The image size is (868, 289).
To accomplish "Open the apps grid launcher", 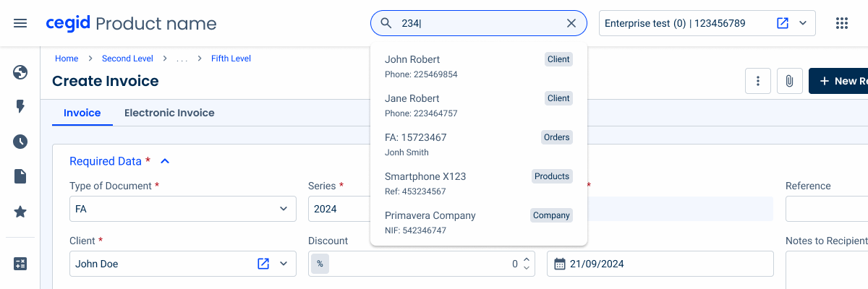I will click(841, 23).
